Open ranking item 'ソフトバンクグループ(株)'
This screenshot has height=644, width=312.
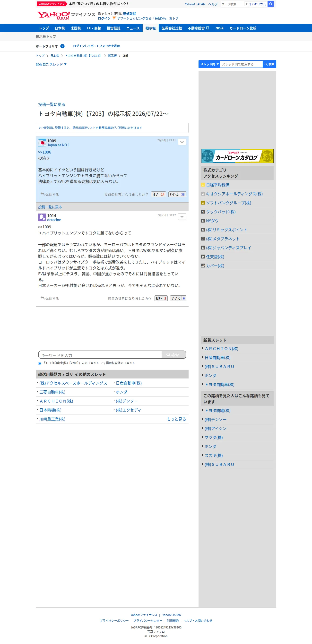point(228,203)
